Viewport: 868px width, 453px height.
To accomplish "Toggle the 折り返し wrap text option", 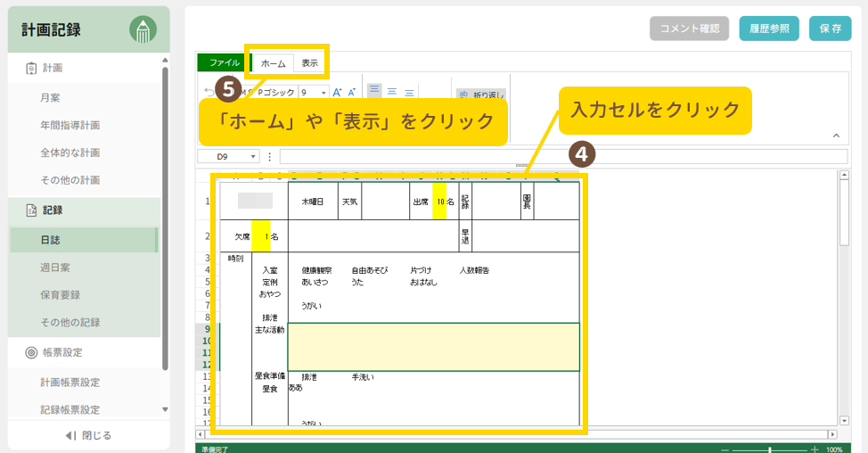I will [481, 94].
